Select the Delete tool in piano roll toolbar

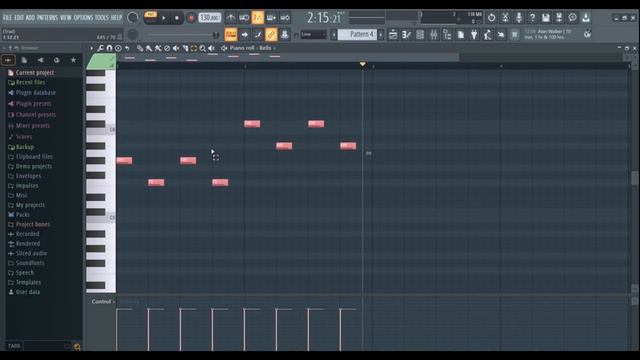pyautogui.click(x=167, y=48)
